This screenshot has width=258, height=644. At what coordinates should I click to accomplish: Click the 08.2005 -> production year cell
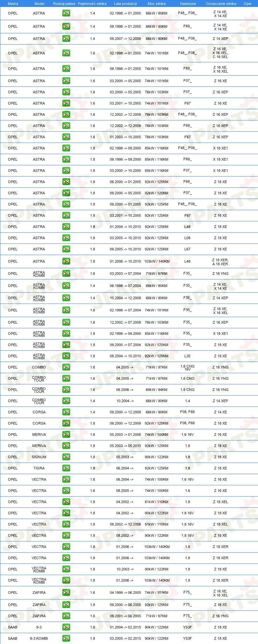coord(125,491)
